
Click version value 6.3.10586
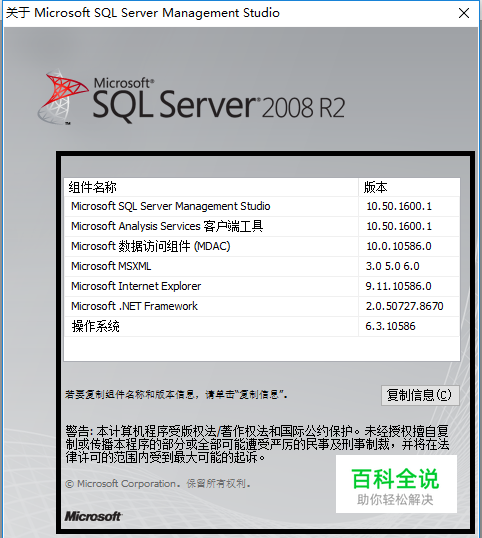390,326
